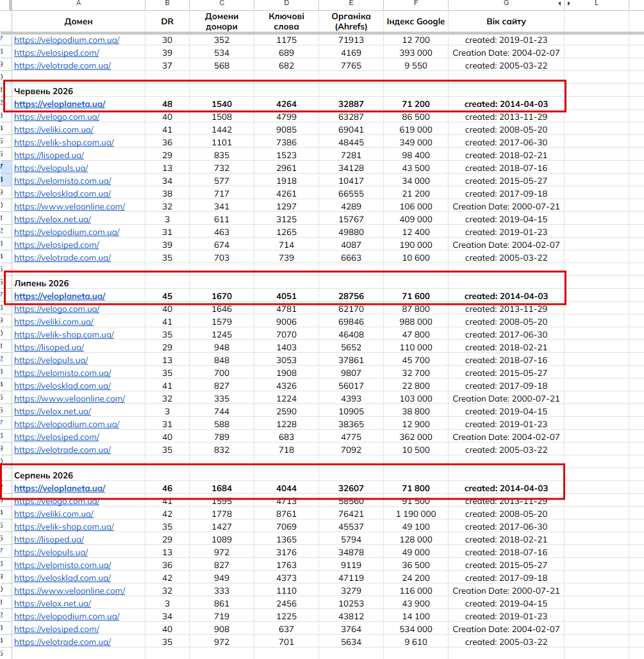This screenshot has height=659, width=644.
Task: Open velox.net.ua link with 744 donor domains
Action: point(53,411)
